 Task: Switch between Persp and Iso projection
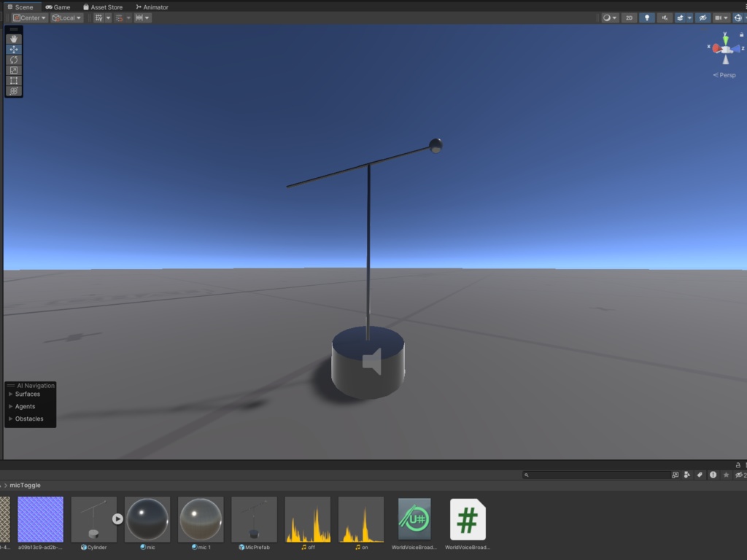coord(724,75)
